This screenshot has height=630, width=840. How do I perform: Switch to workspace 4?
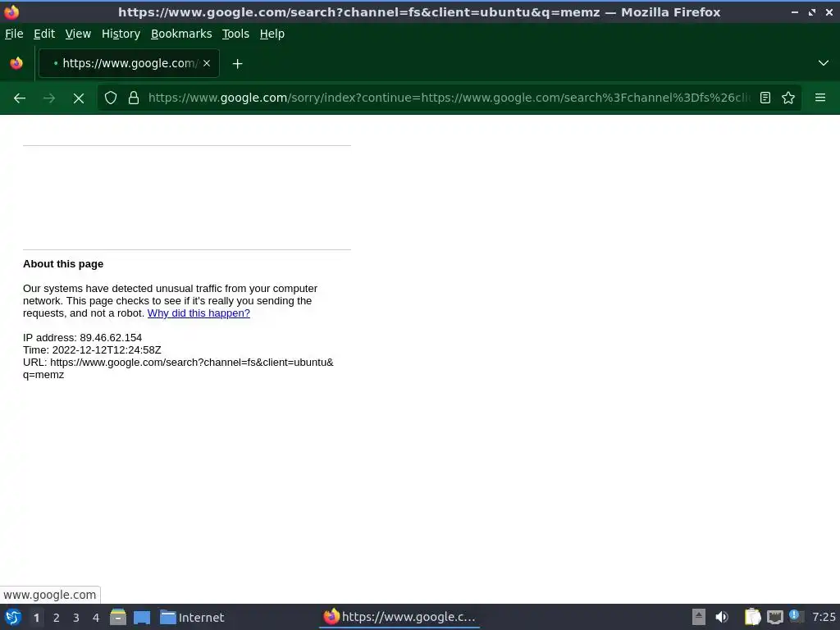[96, 618]
